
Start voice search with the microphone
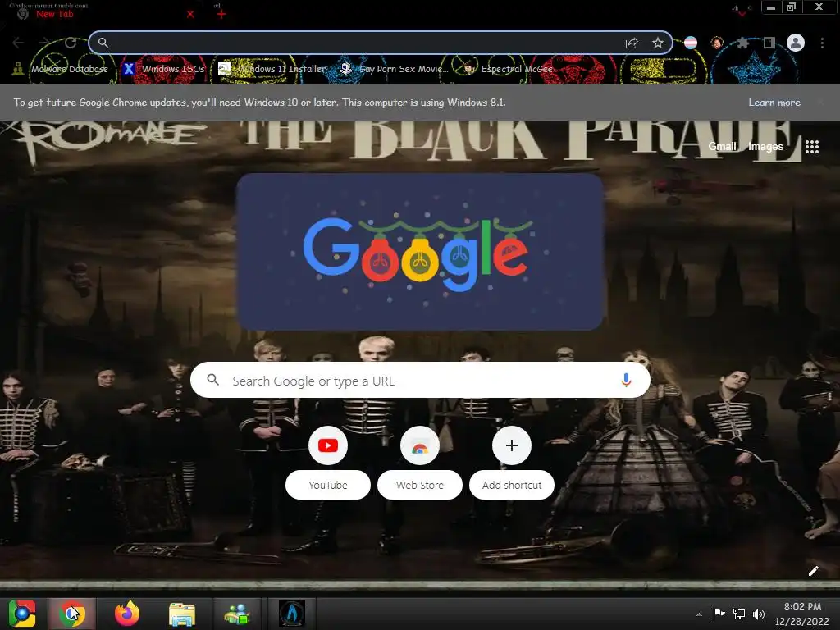[626, 381]
